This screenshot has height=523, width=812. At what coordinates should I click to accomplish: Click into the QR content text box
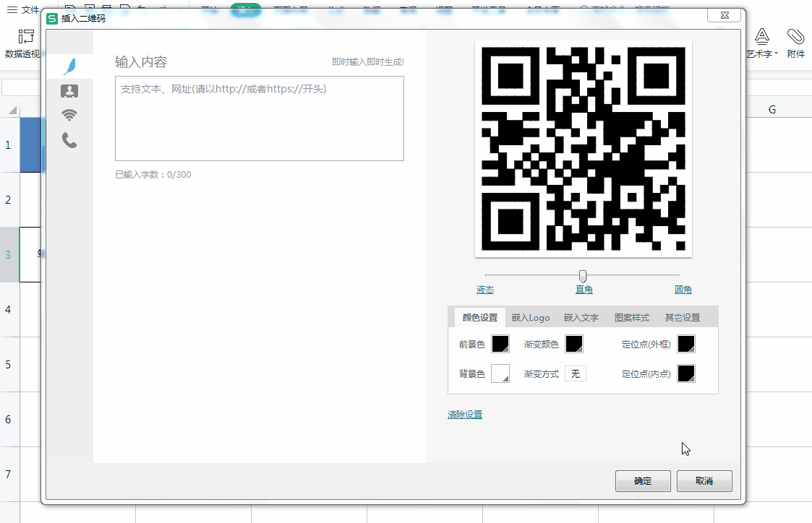260,118
